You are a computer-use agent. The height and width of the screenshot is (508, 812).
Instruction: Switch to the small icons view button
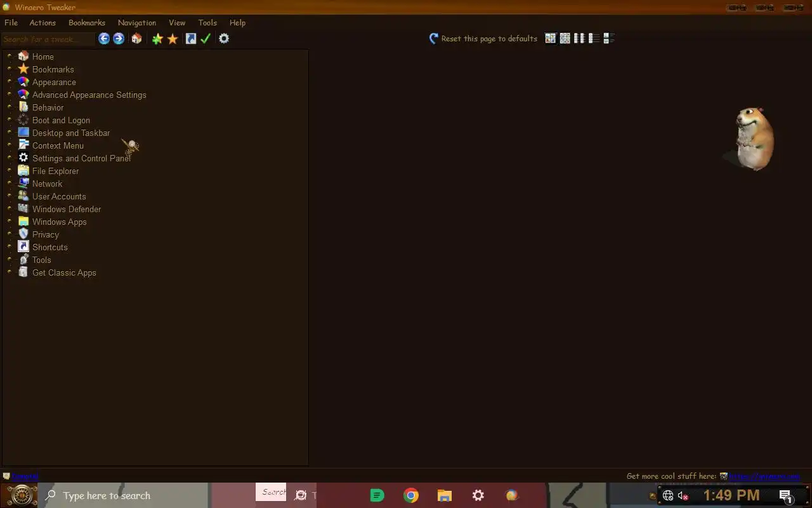565,39
